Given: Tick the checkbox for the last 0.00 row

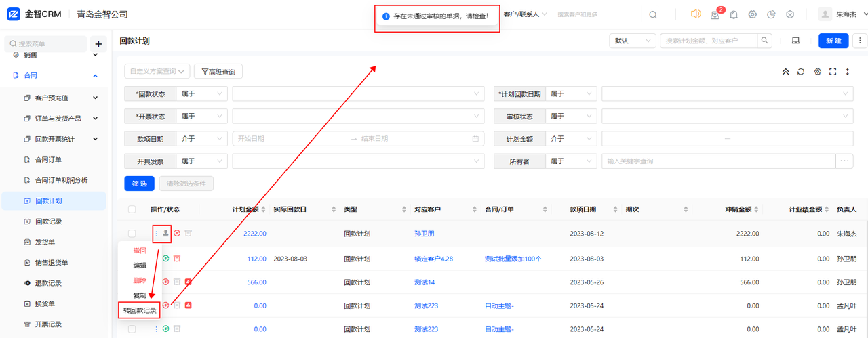Looking at the screenshot, I should 132,329.
